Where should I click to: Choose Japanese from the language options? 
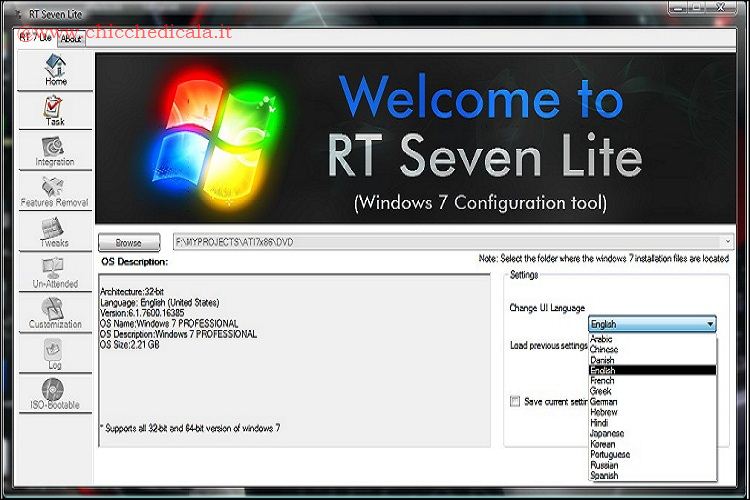[x=607, y=433]
